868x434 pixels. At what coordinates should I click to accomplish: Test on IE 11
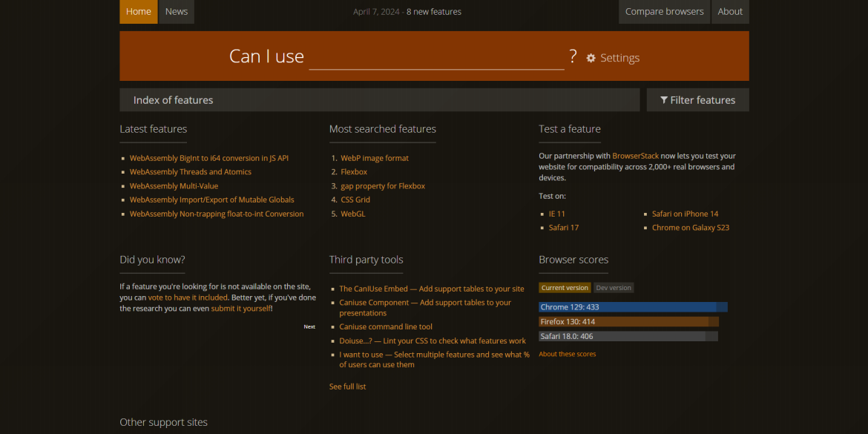point(557,214)
